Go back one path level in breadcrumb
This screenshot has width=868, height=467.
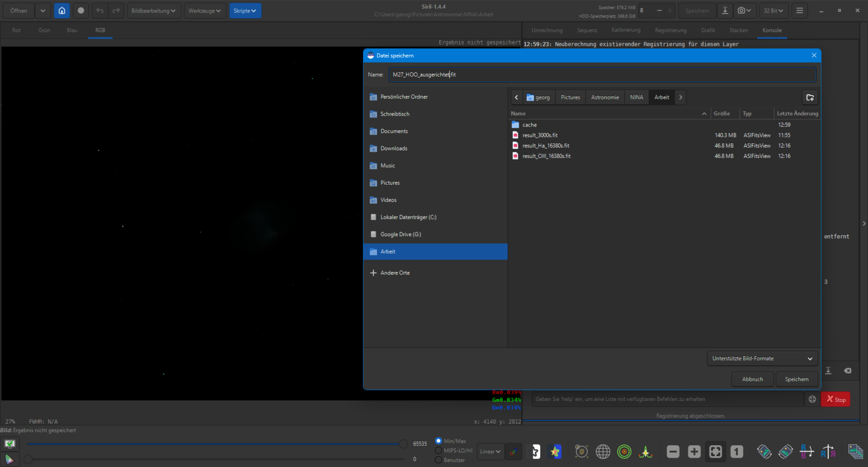(x=516, y=97)
